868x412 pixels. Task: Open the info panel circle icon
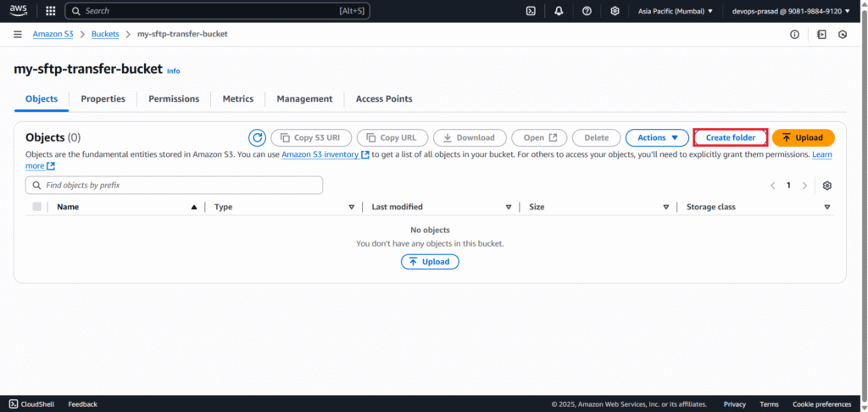pos(794,34)
